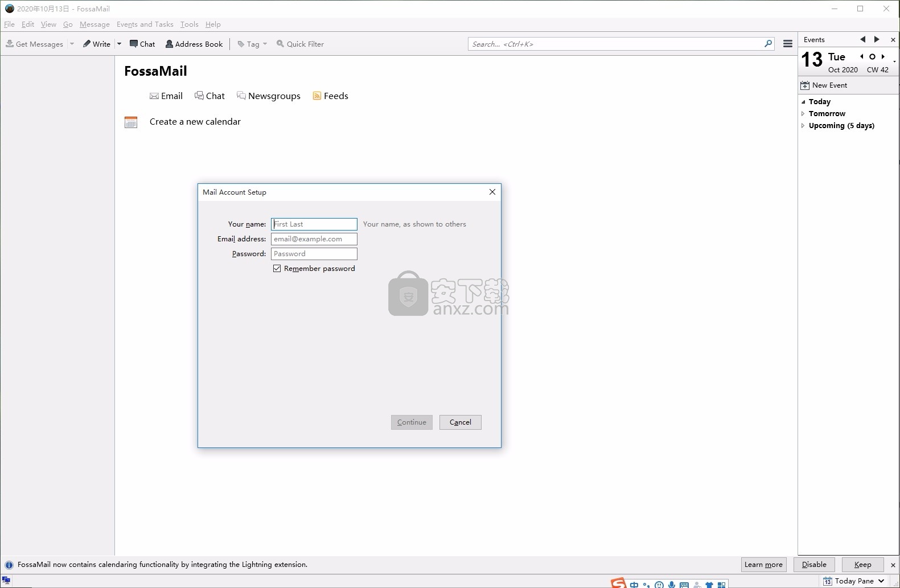The height and width of the screenshot is (588, 900).
Task: Open the Go menu
Action: tap(68, 24)
